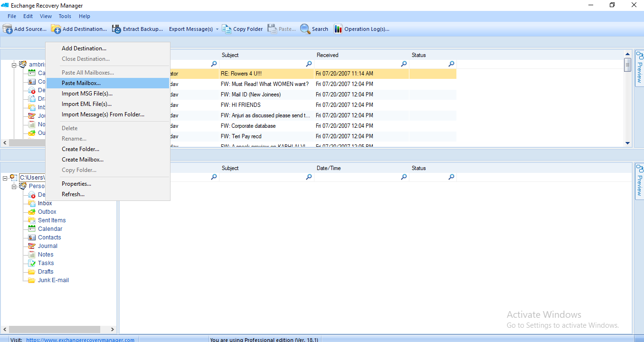Click upper message list scroll down arrow
This screenshot has width=644, height=342.
pos(627,143)
